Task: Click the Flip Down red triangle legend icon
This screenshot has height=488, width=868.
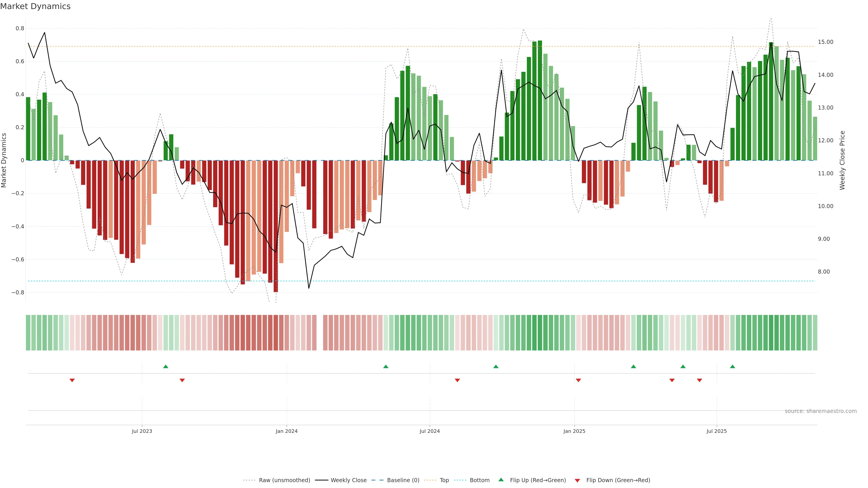Action: point(577,480)
